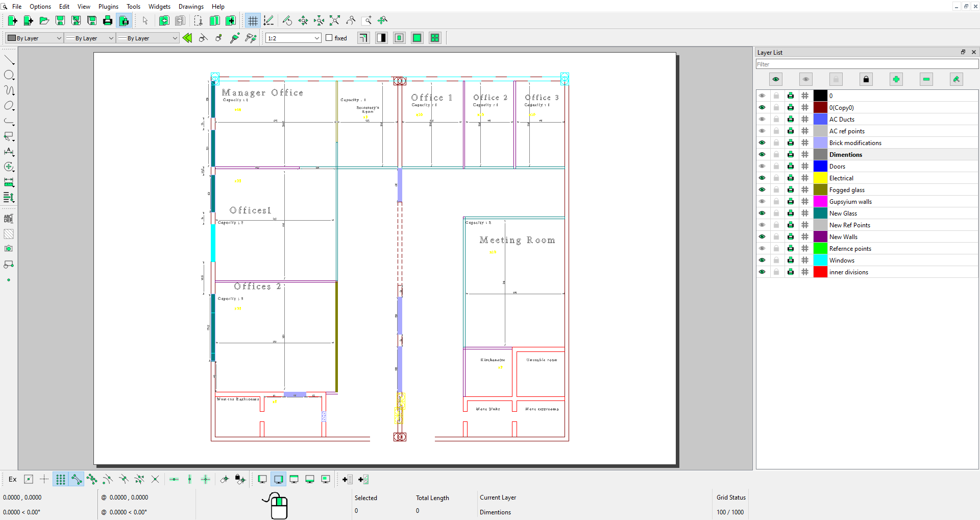Hide the Windows layer

coord(762,260)
